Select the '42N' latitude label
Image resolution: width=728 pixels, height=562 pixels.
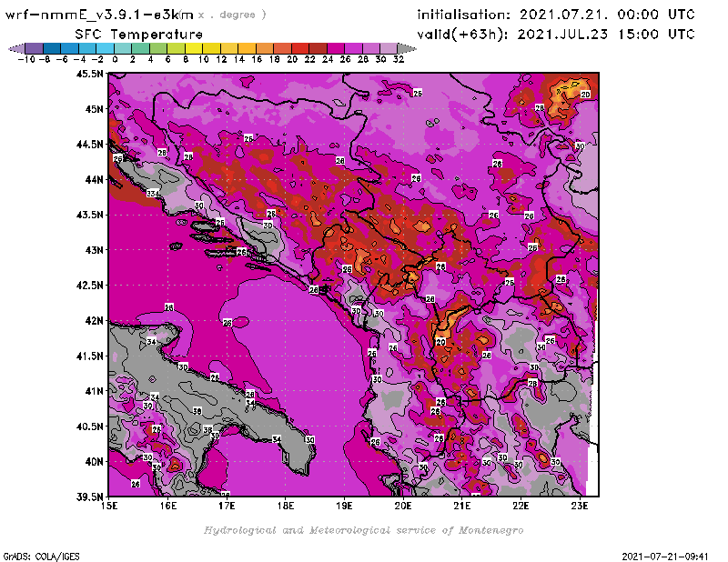94,321
